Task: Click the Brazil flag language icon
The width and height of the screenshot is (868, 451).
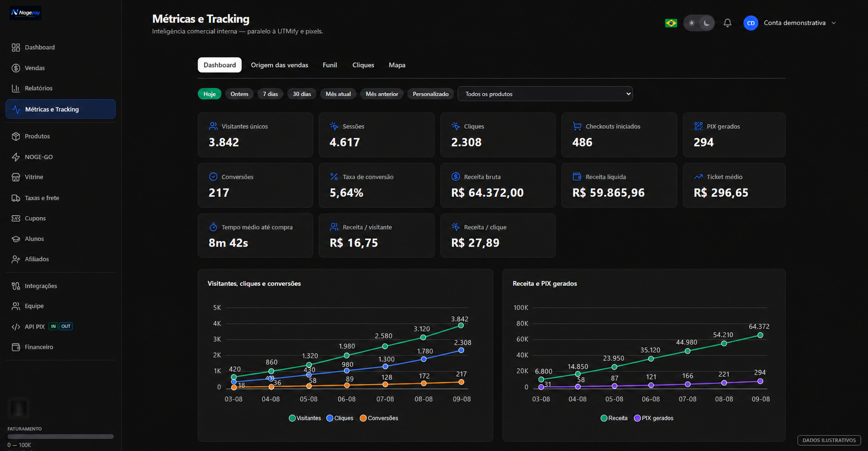Action: coord(671,23)
